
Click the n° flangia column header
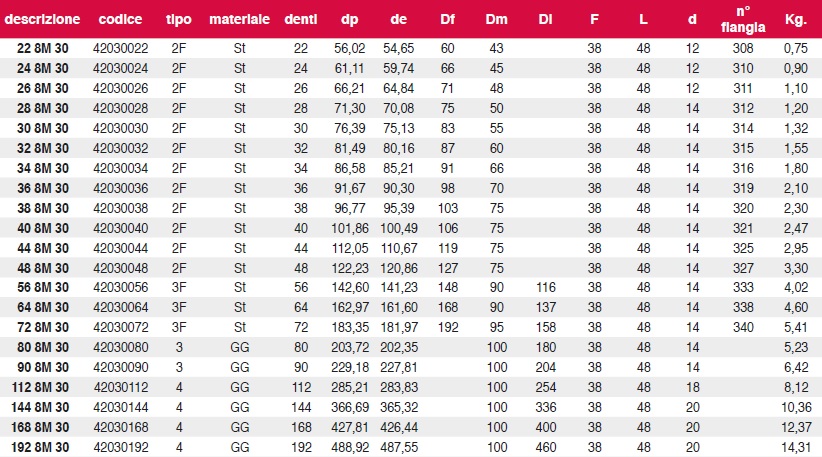pos(743,19)
